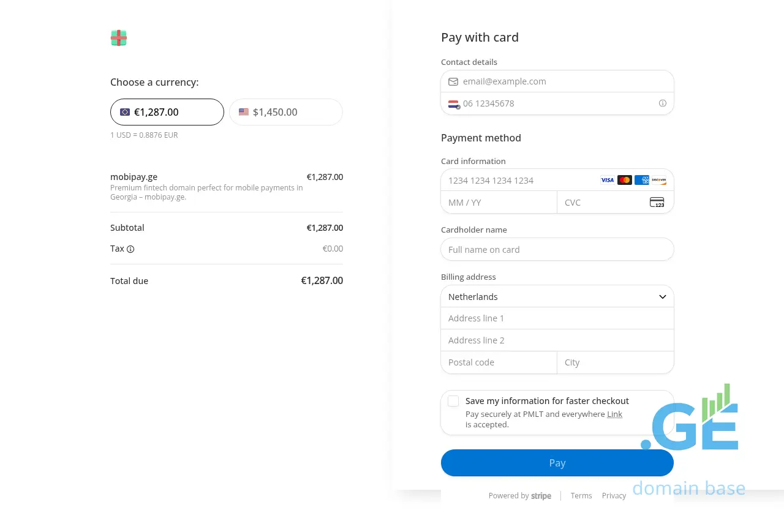Select the €1,287.00 euro currency option

tap(167, 112)
